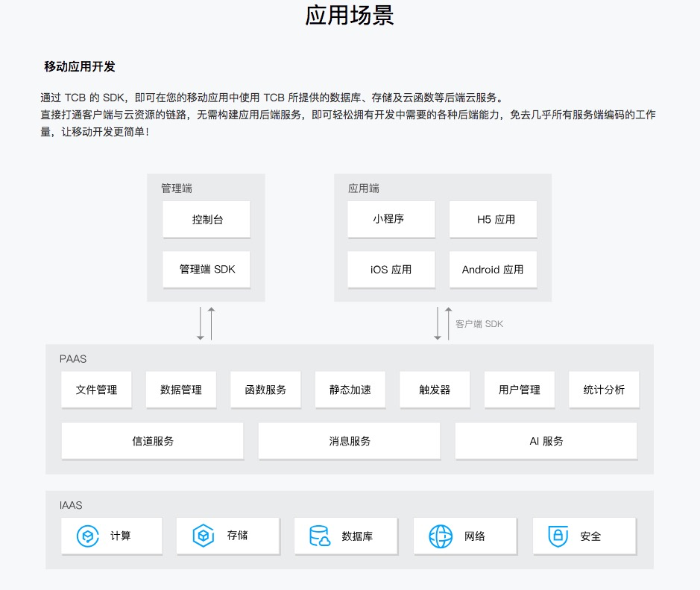Screen dimensions: 700x590
Task: Click the 数据库 label text
Action: [x=357, y=536]
